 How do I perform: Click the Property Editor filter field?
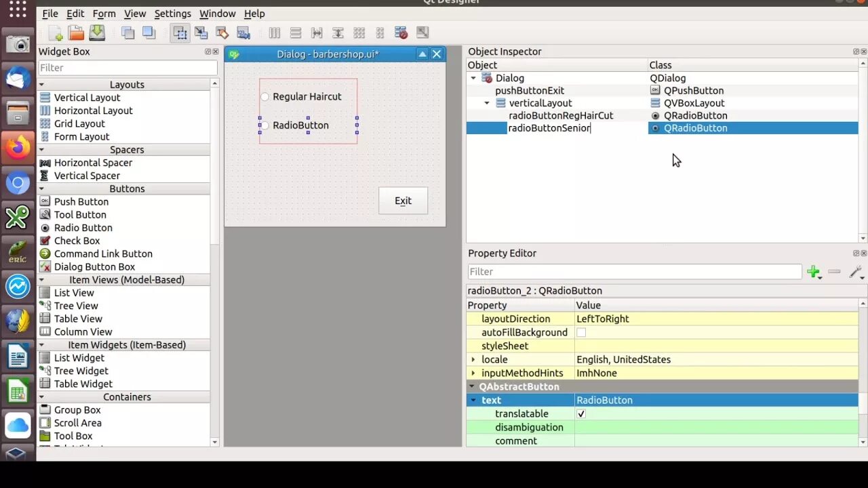click(x=635, y=272)
